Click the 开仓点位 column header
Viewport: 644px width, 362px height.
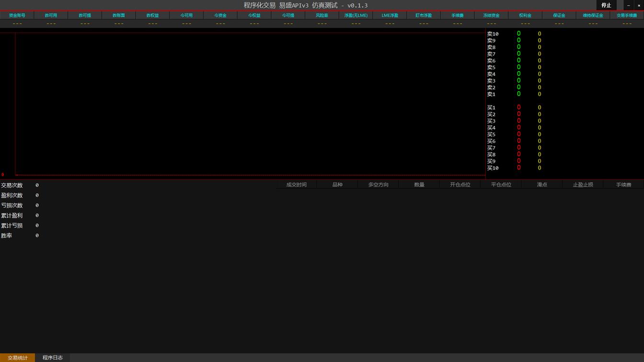[x=460, y=185]
